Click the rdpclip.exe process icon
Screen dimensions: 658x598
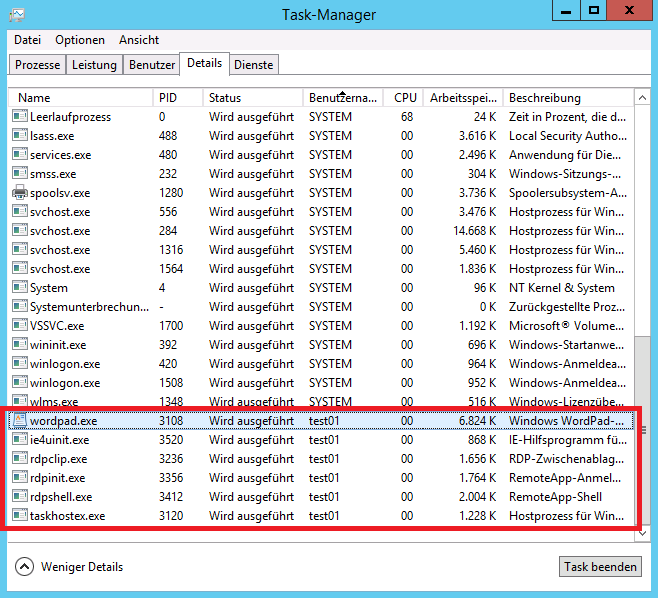19,459
